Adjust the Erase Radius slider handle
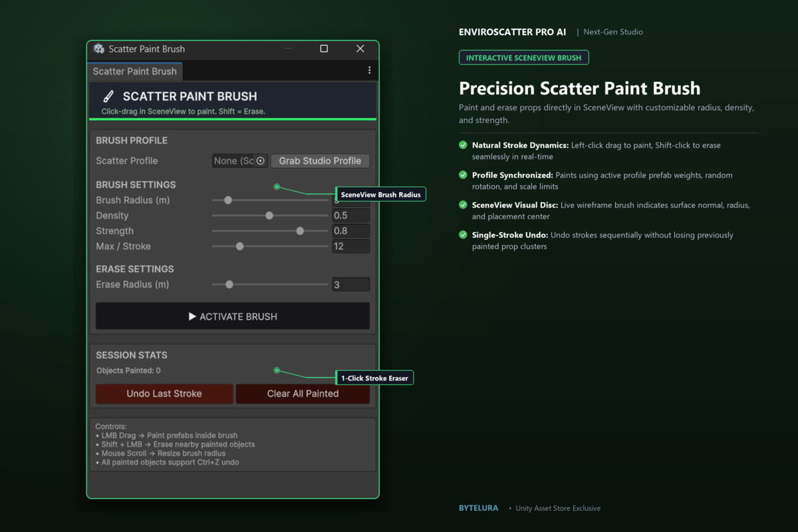The width and height of the screenshot is (798, 532). pyautogui.click(x=229, y=285)
